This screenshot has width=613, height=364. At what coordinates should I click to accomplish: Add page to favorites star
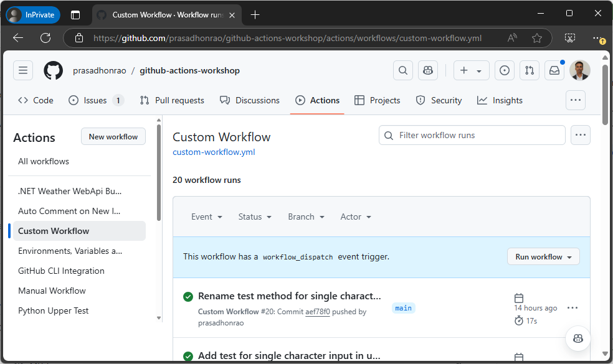point(537,38)
